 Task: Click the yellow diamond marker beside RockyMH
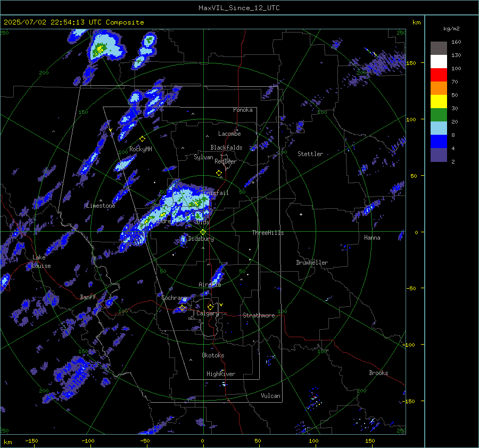click(142, 139)
